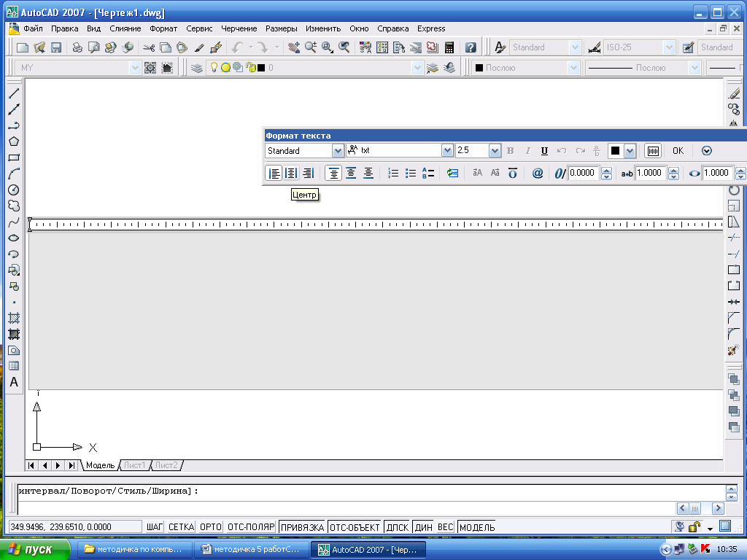The image size is (747, 560).
Task: Open the QuickCalc calculator icon
Action: 449,47
